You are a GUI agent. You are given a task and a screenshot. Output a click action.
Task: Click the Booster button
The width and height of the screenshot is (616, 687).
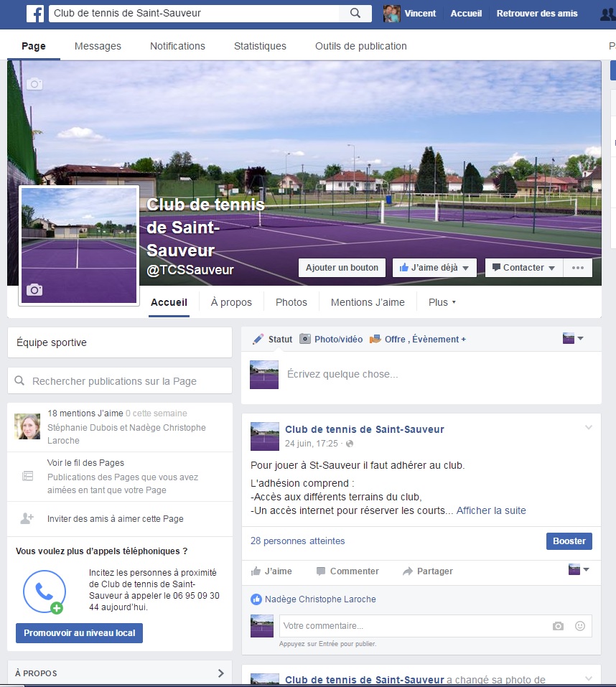click(x=569, y=541)
